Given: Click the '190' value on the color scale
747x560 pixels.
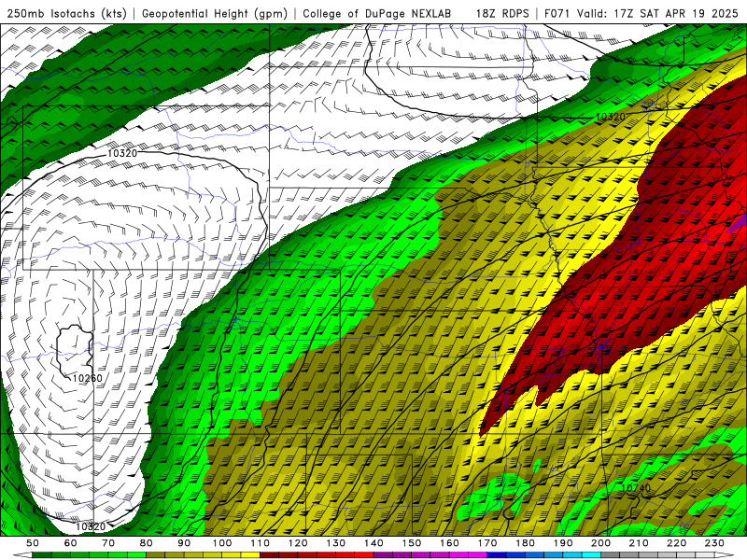Looking at the screenshot, I should pos(563,543).
